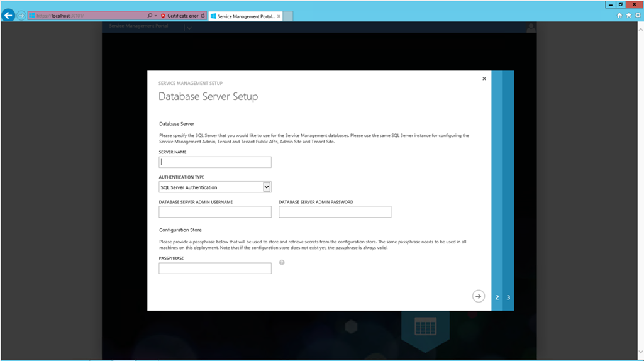Viewport: 644px width, 361px height.
Task: Expand the Authentication Type dropdown
Action: tap(267, 187)
